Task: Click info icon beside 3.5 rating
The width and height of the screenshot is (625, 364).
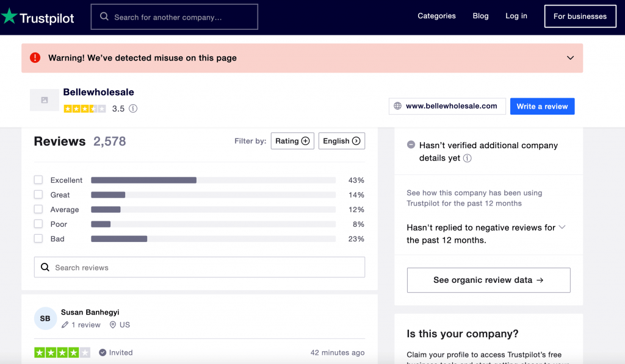Action: (x=133, y=109)
